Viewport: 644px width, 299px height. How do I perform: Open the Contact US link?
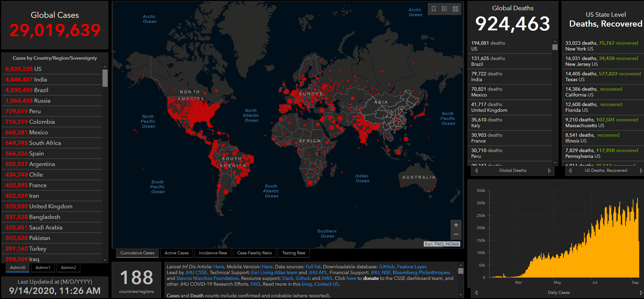(x=326, y=284)
